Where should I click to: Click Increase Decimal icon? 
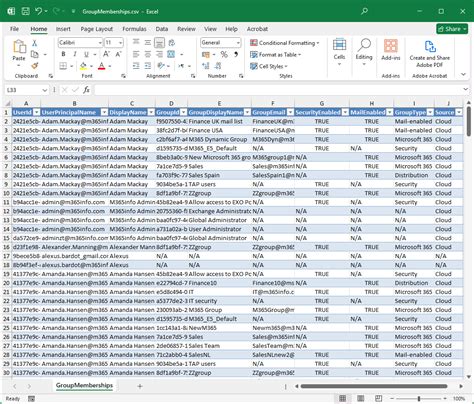206,66
